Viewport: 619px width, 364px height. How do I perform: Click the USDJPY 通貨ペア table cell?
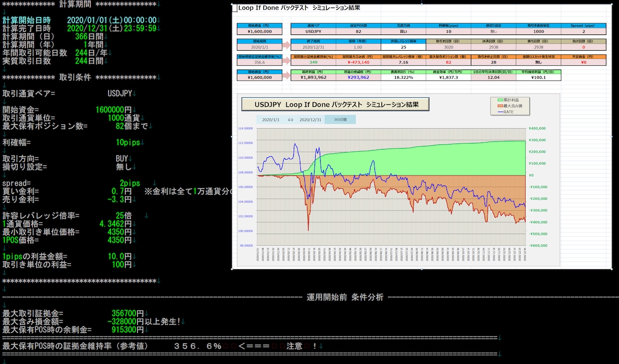pos(313,31)
